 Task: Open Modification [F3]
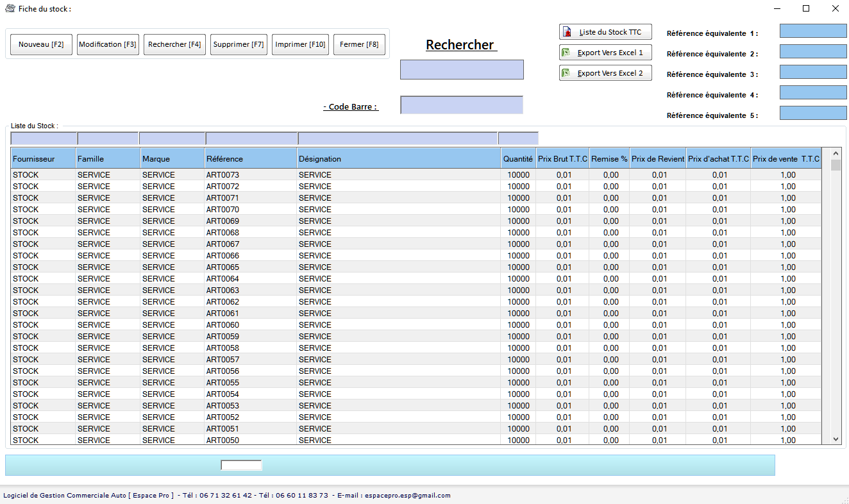click(x=108, y=45)
